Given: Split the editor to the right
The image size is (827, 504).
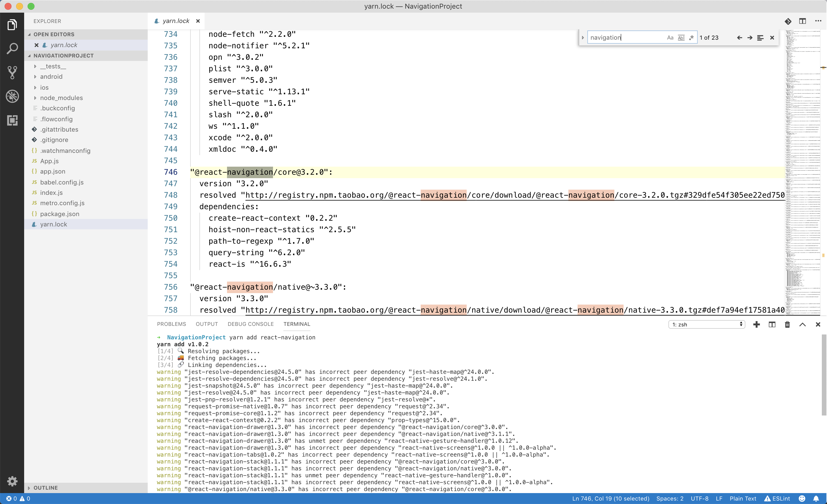Looking at the screenshot, I should 802,21.
